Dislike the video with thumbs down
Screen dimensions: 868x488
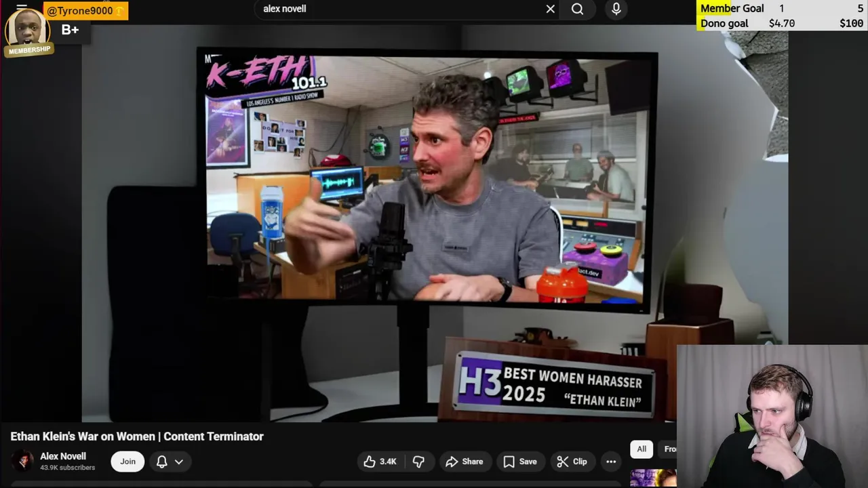coord(418,462)
